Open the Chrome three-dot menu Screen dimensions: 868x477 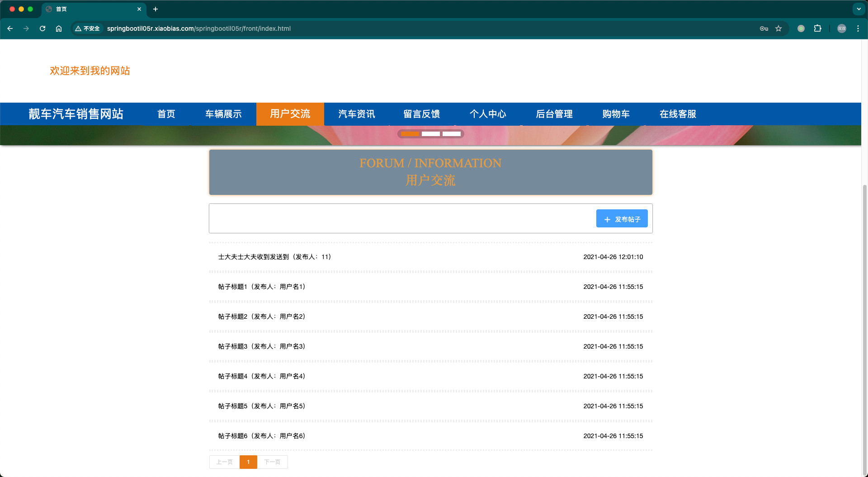(x=858, y=28)
